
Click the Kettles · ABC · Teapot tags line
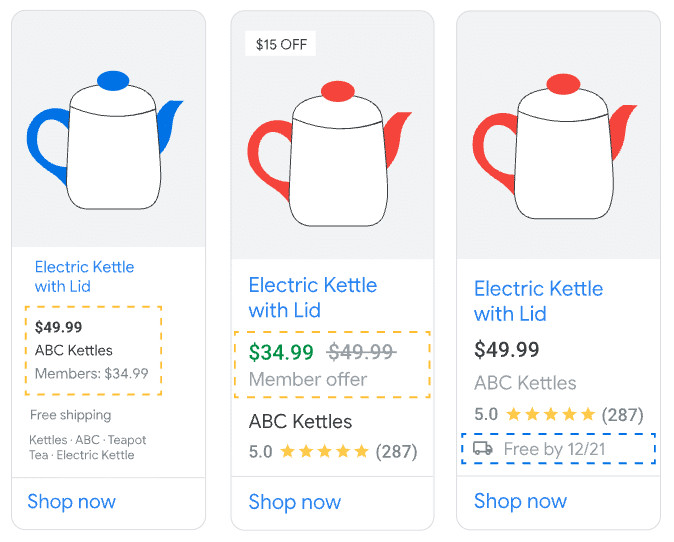(88, 440)
